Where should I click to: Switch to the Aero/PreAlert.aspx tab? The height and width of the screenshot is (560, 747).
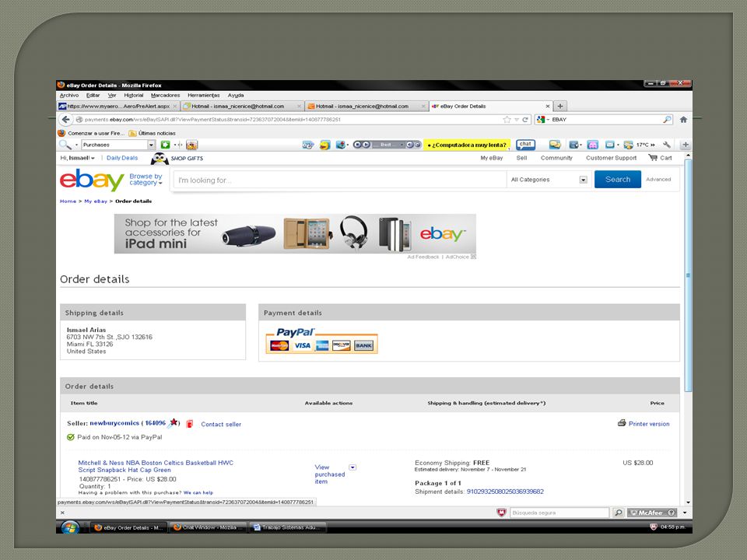coord(118,107)
